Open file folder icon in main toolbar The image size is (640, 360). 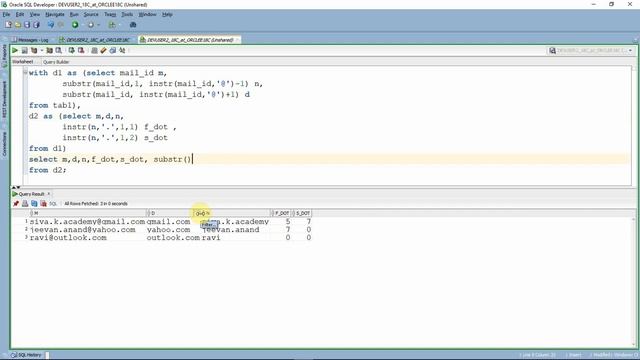tap(18, 25)
